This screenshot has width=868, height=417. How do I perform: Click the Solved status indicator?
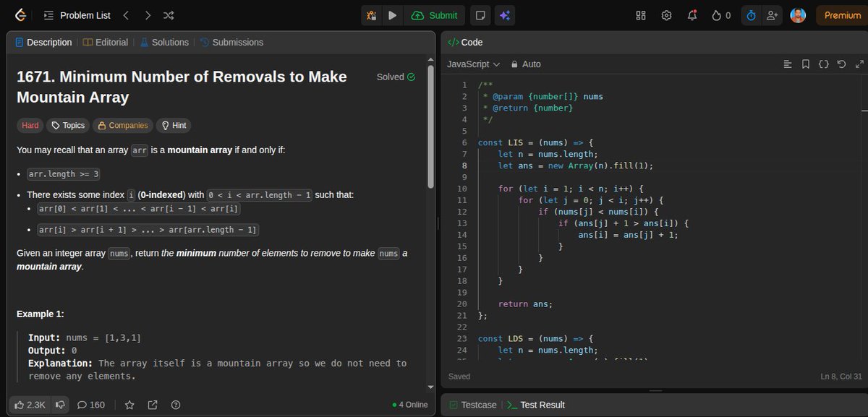(396, 77)
